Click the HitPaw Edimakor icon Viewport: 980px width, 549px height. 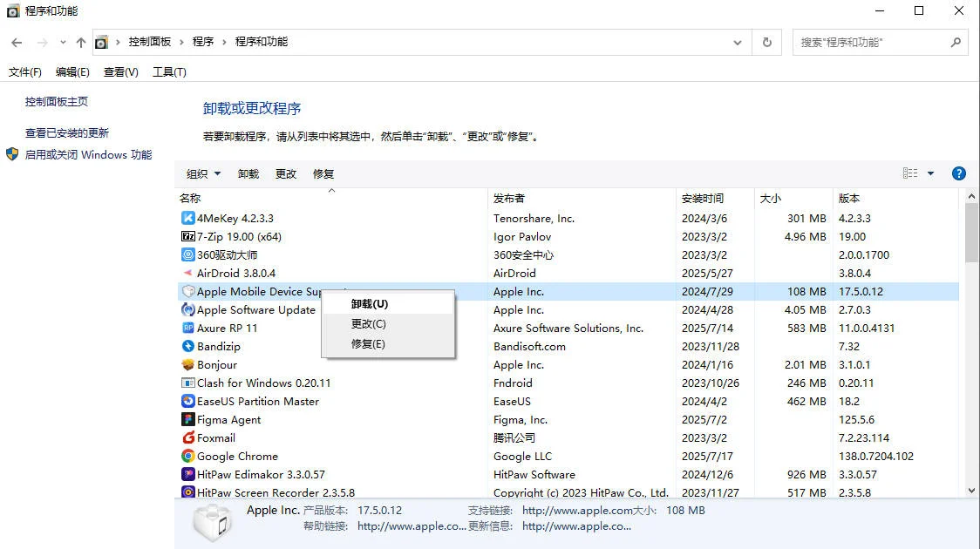187,474
